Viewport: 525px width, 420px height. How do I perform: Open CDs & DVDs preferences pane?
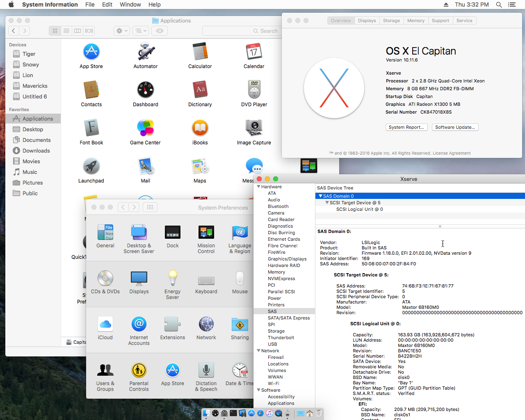click(105, 278)
